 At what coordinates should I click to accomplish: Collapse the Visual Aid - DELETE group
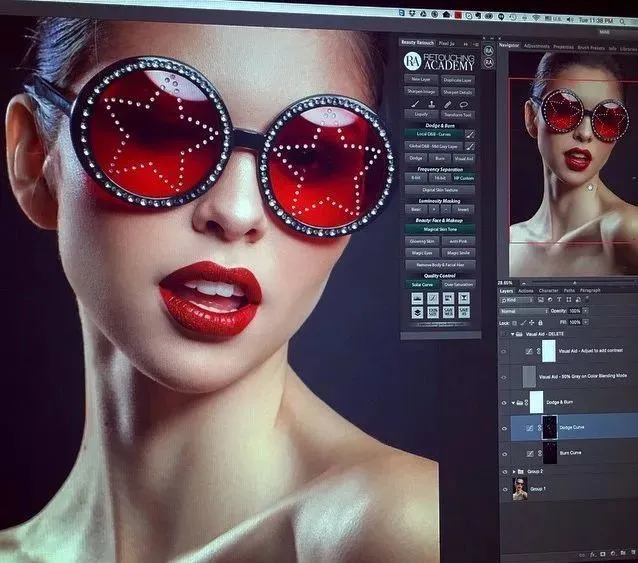513,334
